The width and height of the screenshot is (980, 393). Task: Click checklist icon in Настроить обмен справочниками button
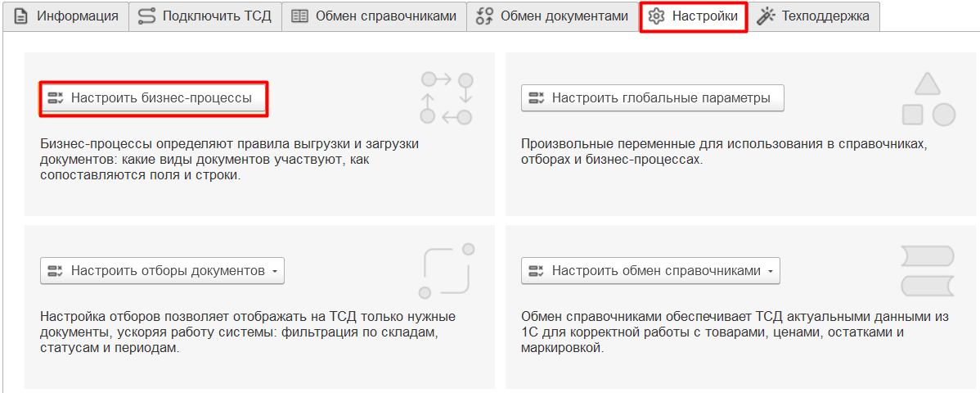(x=537, y=271)
